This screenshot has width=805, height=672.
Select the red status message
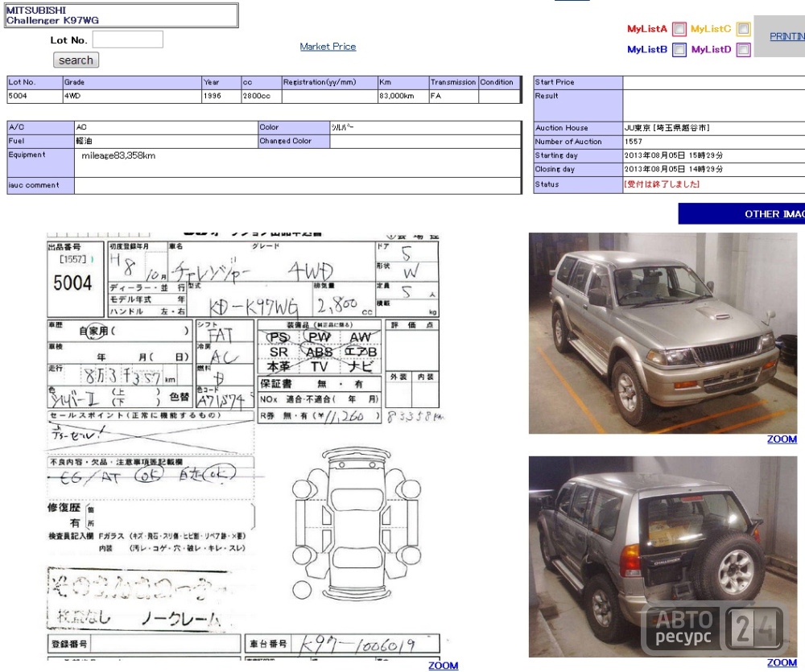tap(662, 184)
